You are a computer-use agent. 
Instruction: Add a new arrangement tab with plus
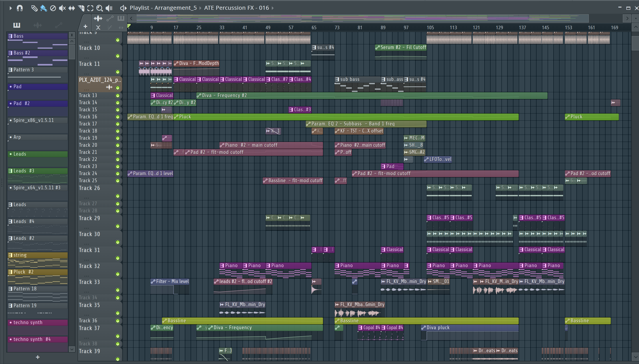[x=85, y=26]
